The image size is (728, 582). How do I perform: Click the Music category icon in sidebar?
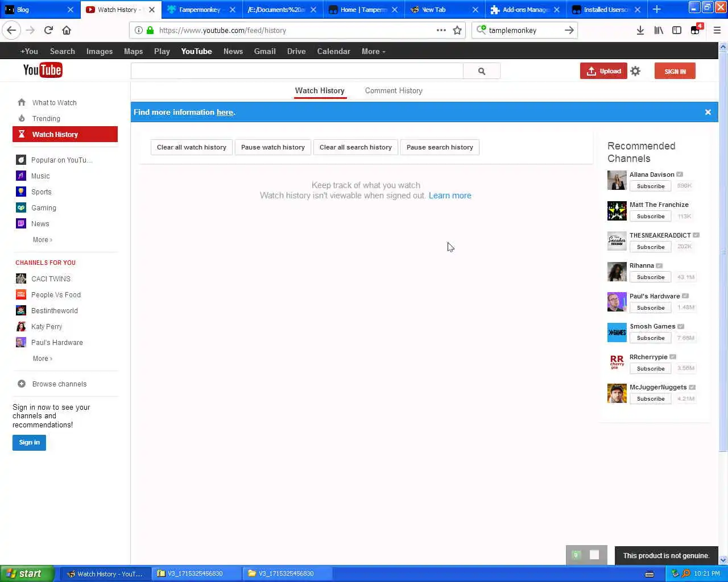pyautogui.click(x=21, y=176)
